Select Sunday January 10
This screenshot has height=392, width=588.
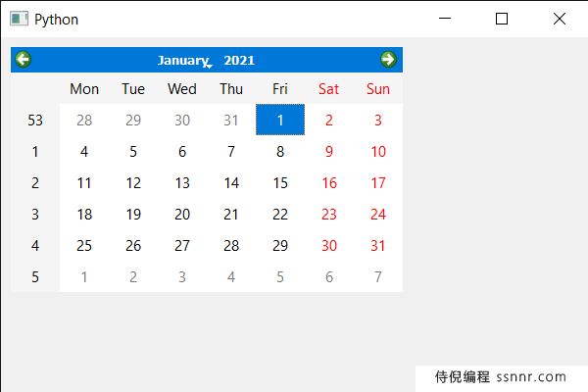click(378, 151)
